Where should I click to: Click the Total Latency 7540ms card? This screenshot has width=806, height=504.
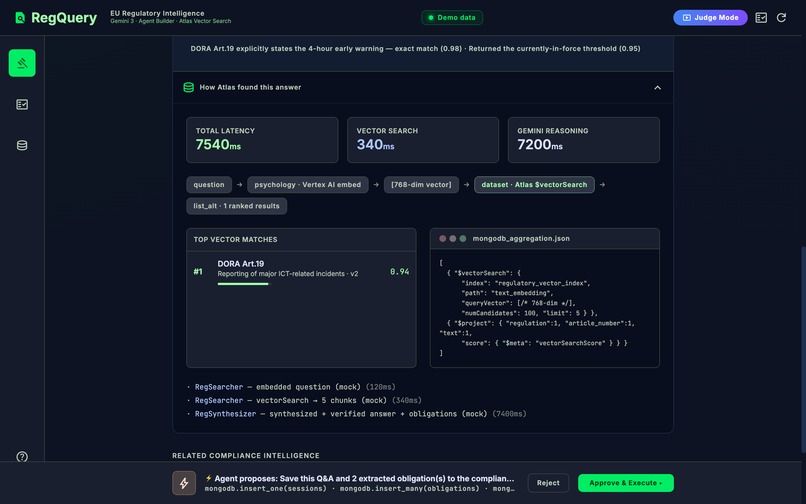point(262,140)
